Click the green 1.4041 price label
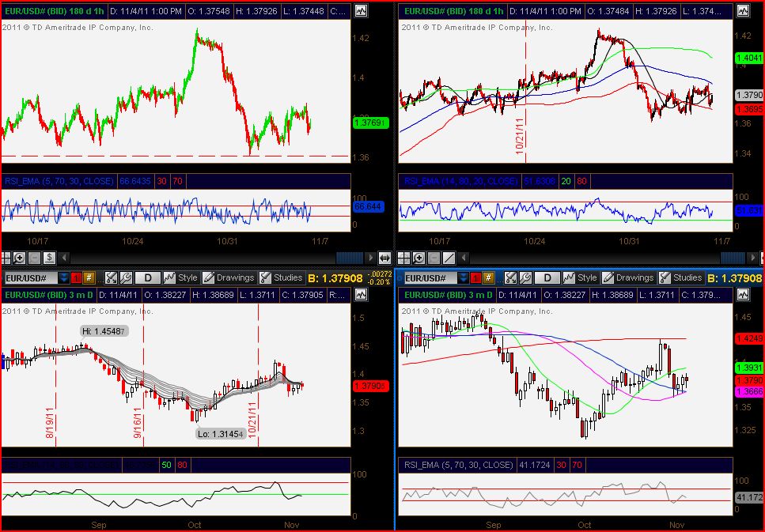 click(x=749, y=58)
